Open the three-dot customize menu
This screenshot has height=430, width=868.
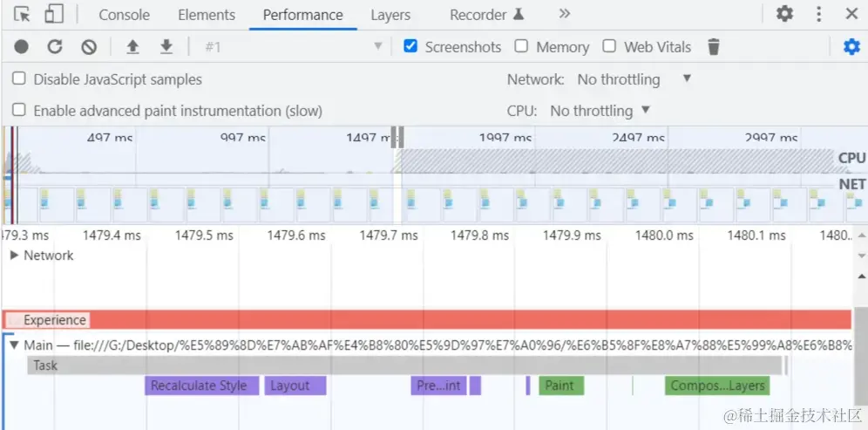coord(818,14)
